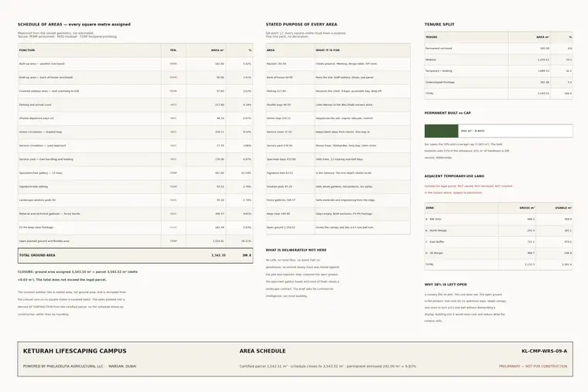Select the 'Certified parcel 3,543.51 m²' footer line
The image size is (588, 392).
pyautogui.click(x=328, y=366)
